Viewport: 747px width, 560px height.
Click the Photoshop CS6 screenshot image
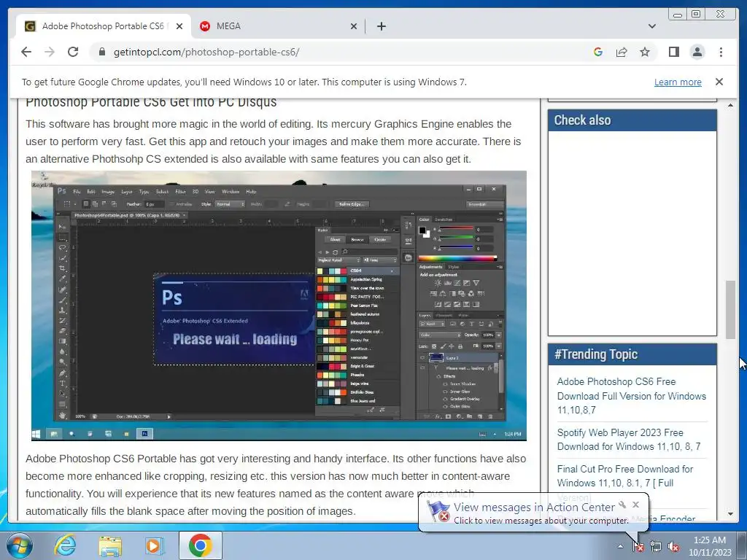[x=279, y=306]
